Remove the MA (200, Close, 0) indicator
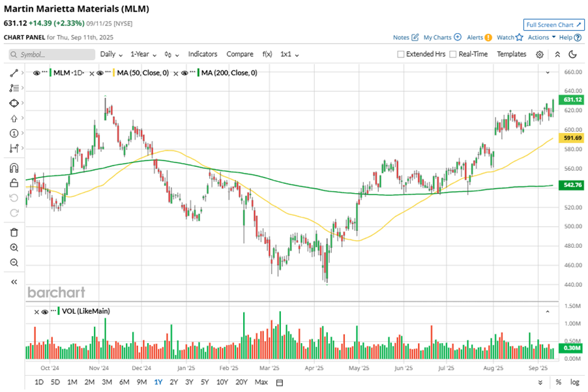 pos(175,74)
